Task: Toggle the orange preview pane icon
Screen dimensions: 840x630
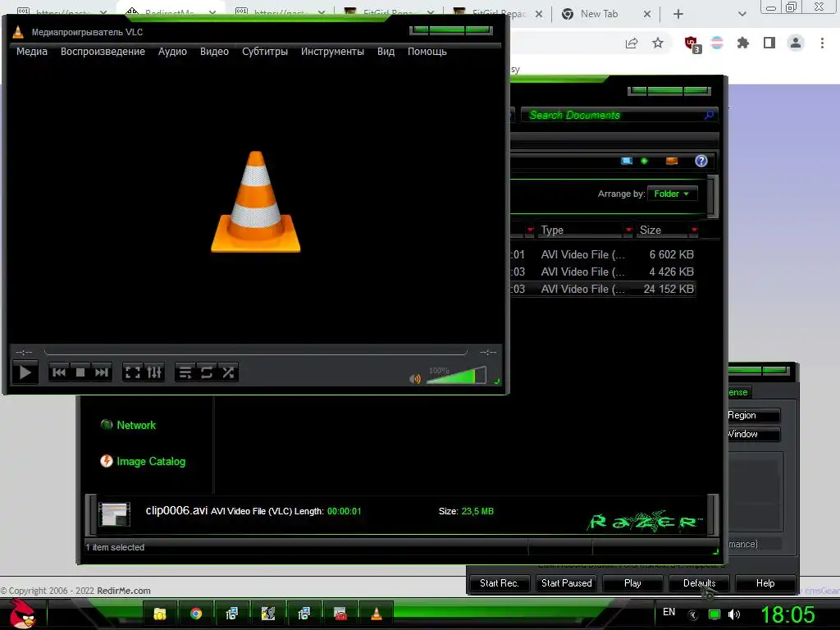Action: (x=671, y=161)
